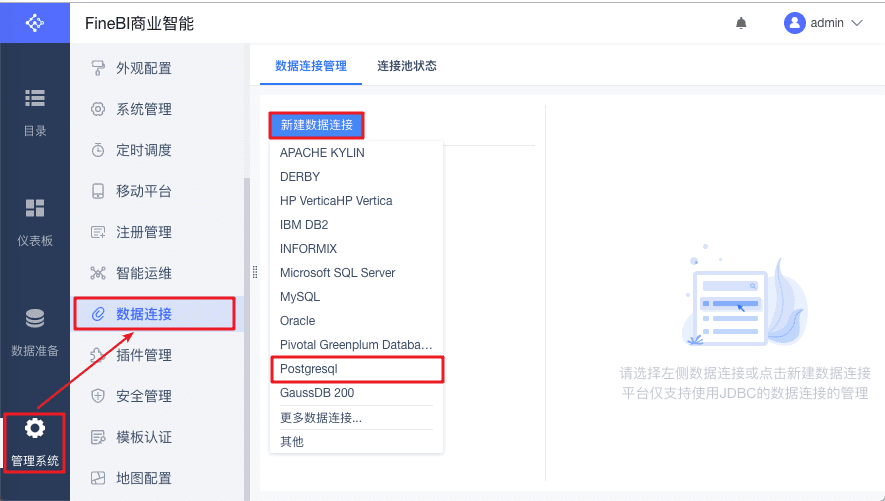Image resolution: width=885 pixels, height=501 pixels.
Task: Choose Postgresql from the connection list
Action: (x=309, y=369)
